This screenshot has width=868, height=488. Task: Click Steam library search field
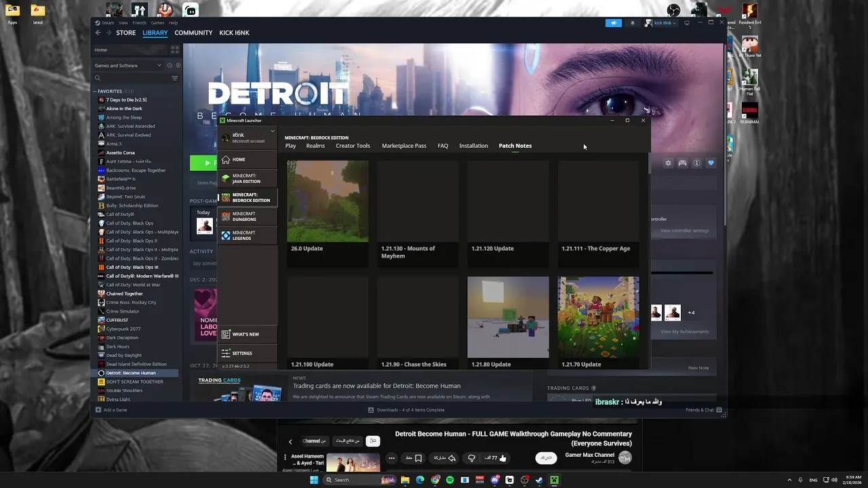coord(132,78)
